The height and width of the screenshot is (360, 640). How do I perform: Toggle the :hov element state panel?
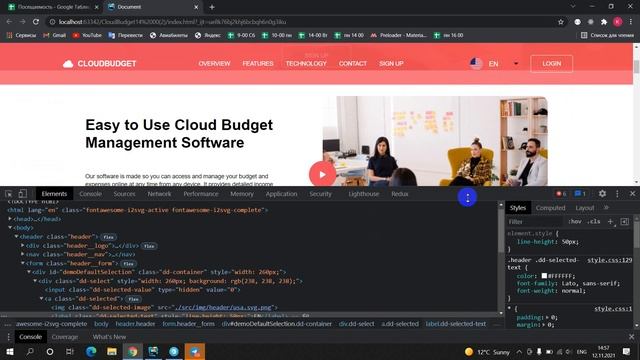click(x=575, y=221)
